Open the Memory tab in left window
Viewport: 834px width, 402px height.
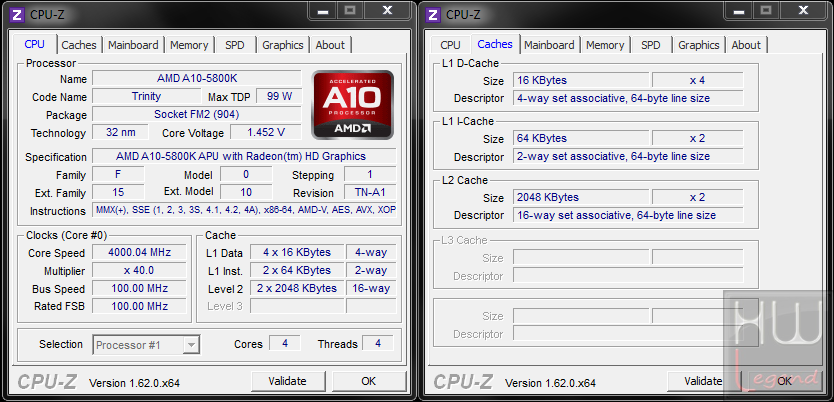tap(189, 45)
